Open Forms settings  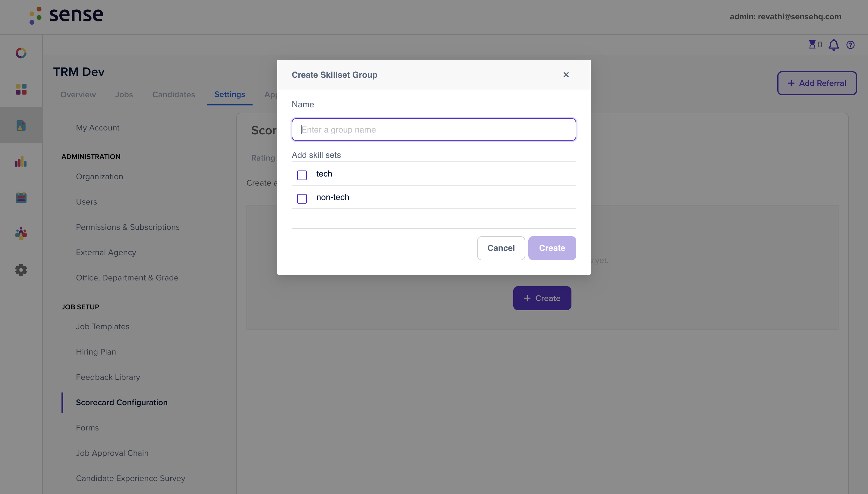[88, 428]
